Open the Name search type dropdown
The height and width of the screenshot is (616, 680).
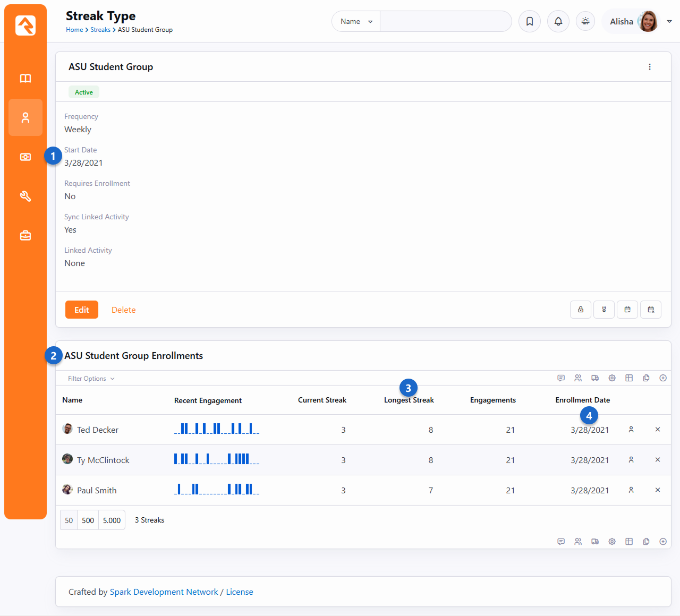tap(356, 22)
